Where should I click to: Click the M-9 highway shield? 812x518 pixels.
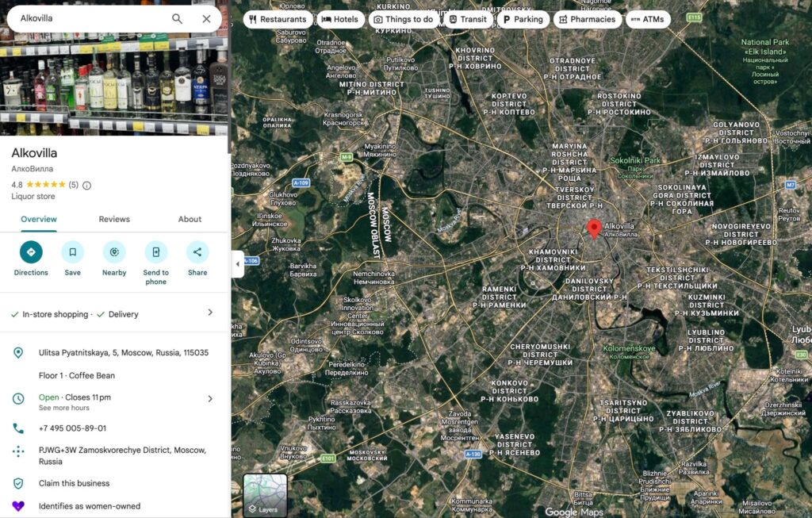[347, 156]
